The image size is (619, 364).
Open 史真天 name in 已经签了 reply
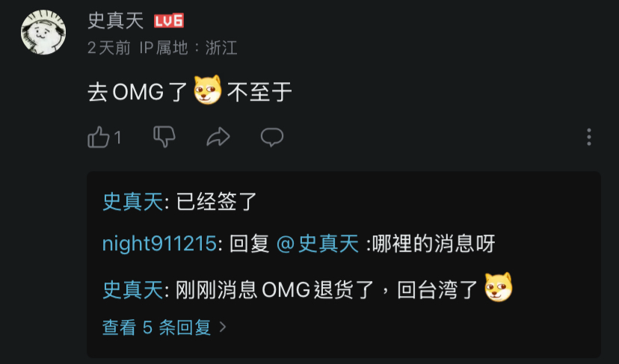click(x=132, y=202)
